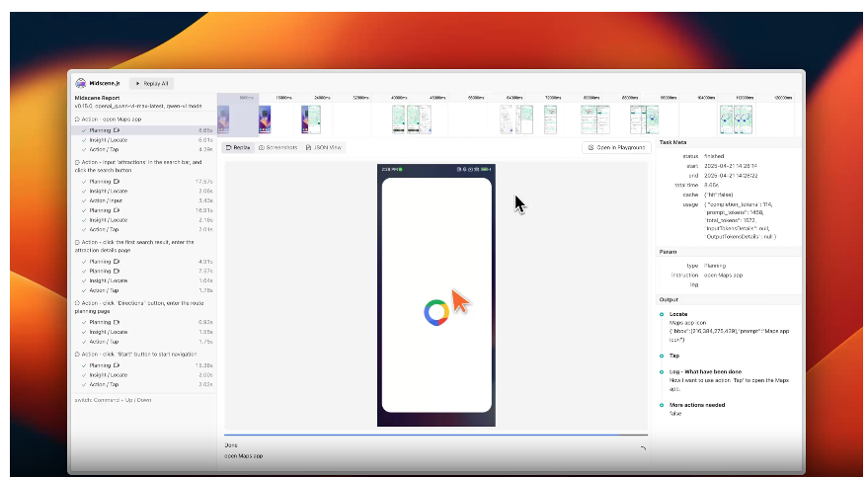Screen dimensions: 868x477
Task: Click video icon beside Planning under Directions action
Action: click(117, 322)
